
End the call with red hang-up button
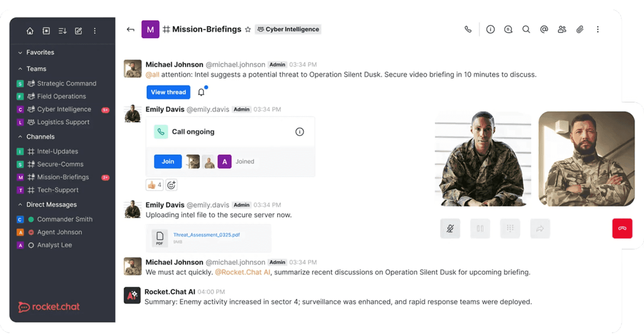point(622,229)
